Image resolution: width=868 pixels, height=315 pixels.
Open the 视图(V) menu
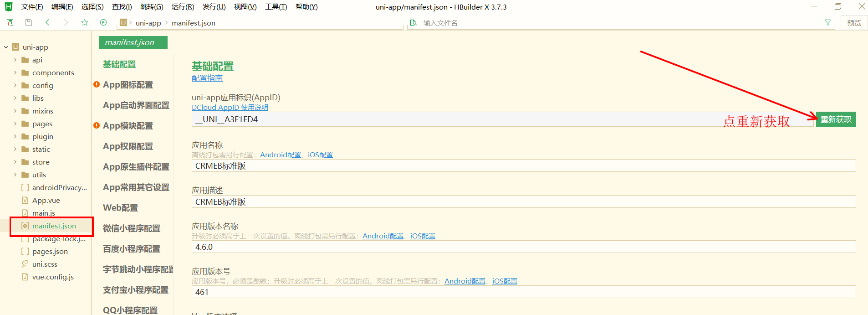(x=245, y=7)
